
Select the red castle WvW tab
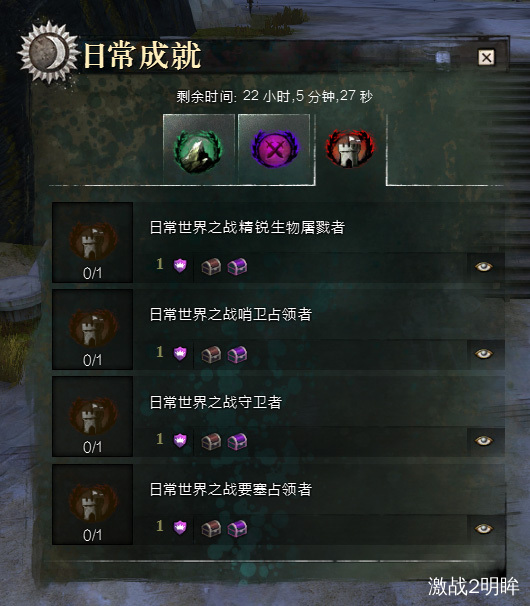point(350,150)
